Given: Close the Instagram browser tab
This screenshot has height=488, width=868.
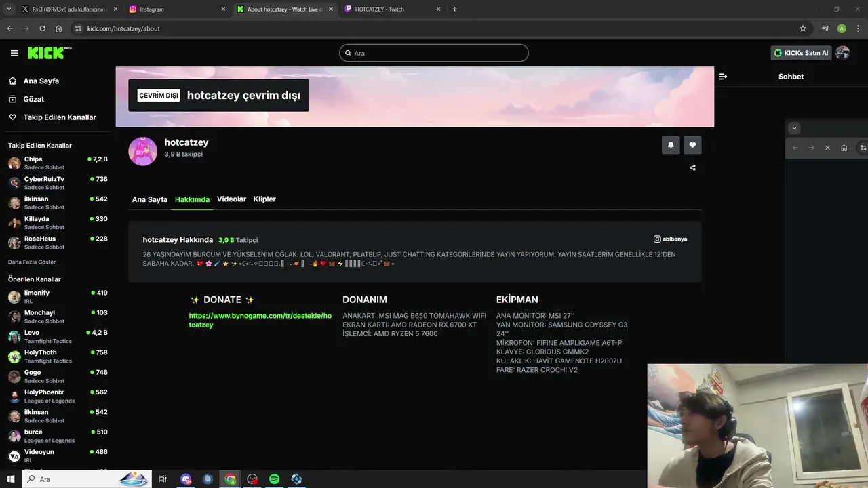Looking at the screenshot, I should [x=223, y=9].
